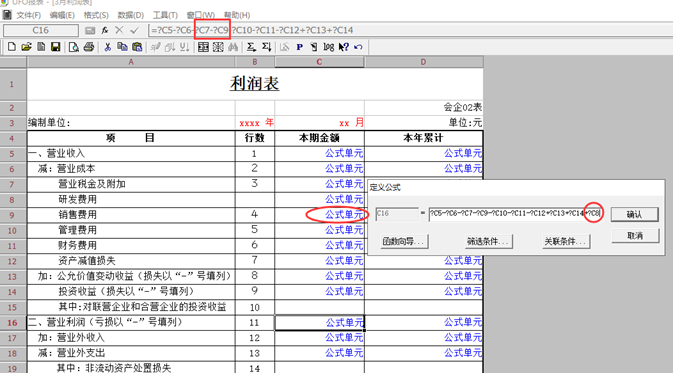The height and width of the screenshot is (373, 673).
Task: Click the 公式单元 cell in C16 营业利润 row
Action: click(319, 322)
